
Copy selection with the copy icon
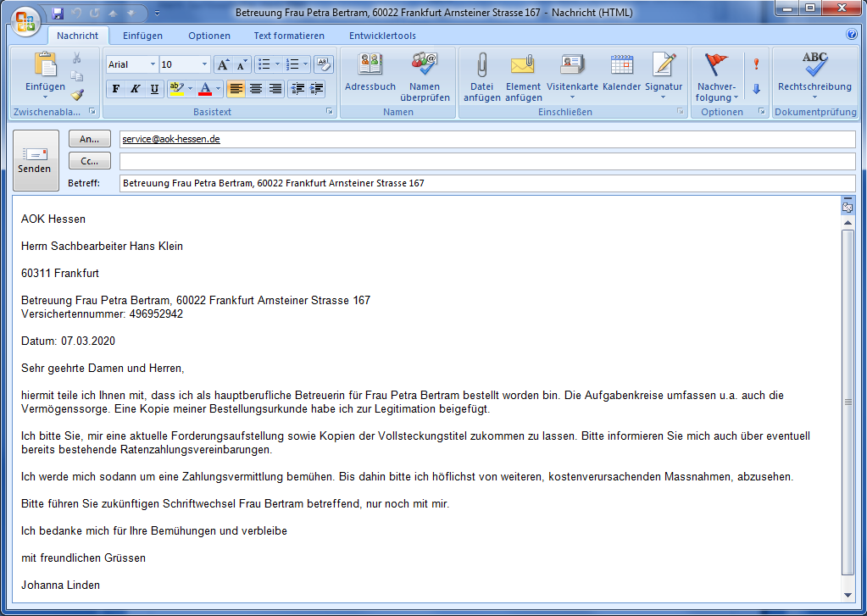click(x=77, y=76)
